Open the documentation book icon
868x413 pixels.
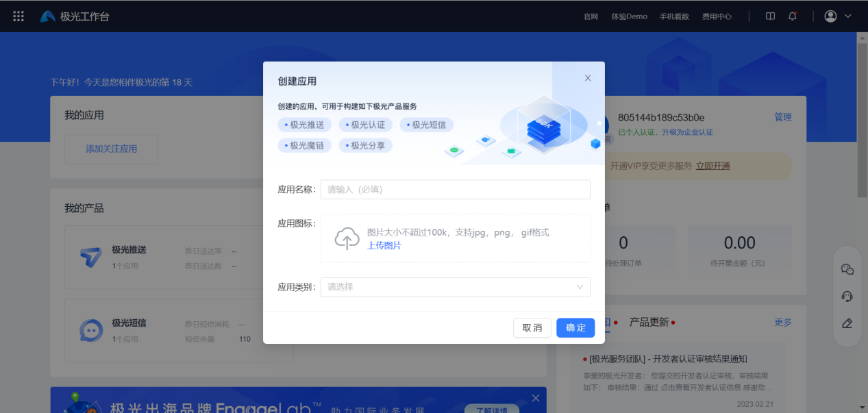770,16
